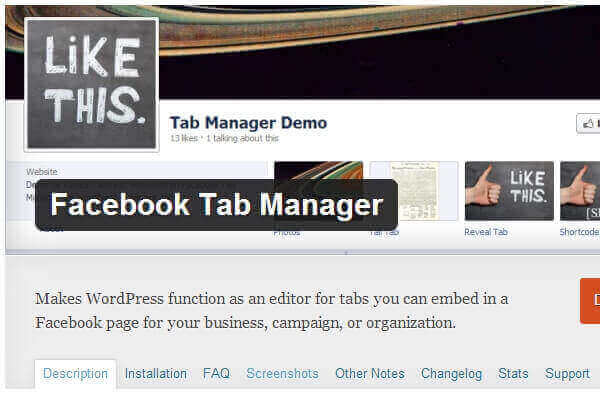Click the Facebook Tab Manager banner title
600x400 pixels.
(x=217, y=205)
